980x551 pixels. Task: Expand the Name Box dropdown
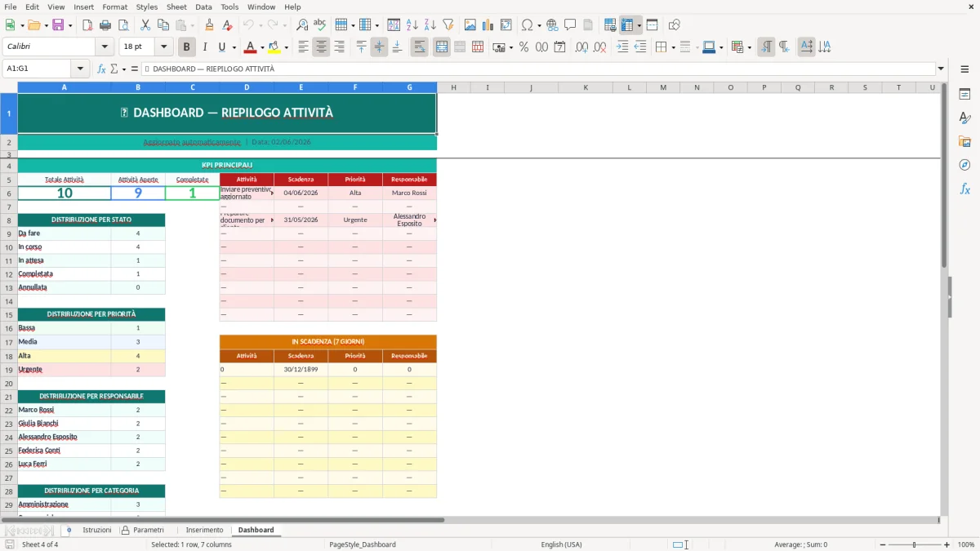pyautogui.click(x=80, y=69)
